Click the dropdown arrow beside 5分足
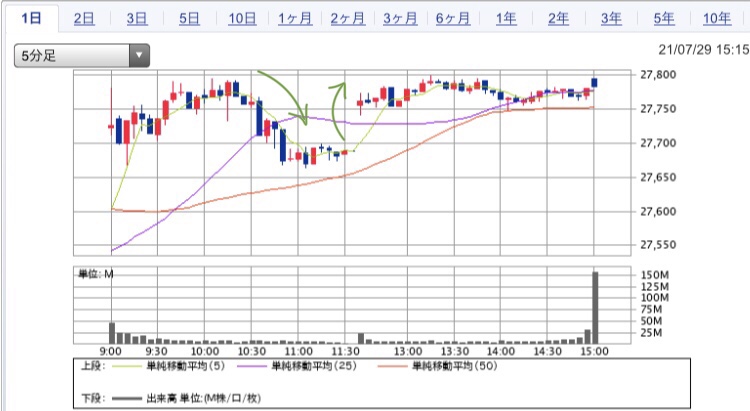This screenshot has width=750, height=411. pyautogui.click(x=139, y=56)
